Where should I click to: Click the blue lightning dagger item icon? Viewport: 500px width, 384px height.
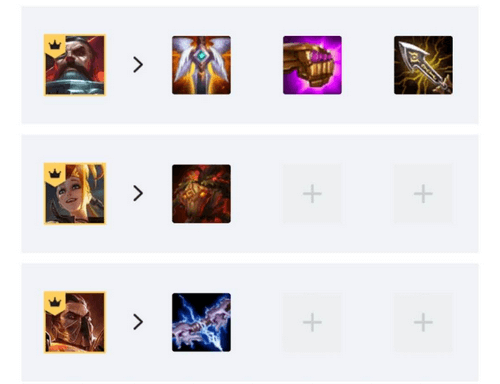(201, 322)
